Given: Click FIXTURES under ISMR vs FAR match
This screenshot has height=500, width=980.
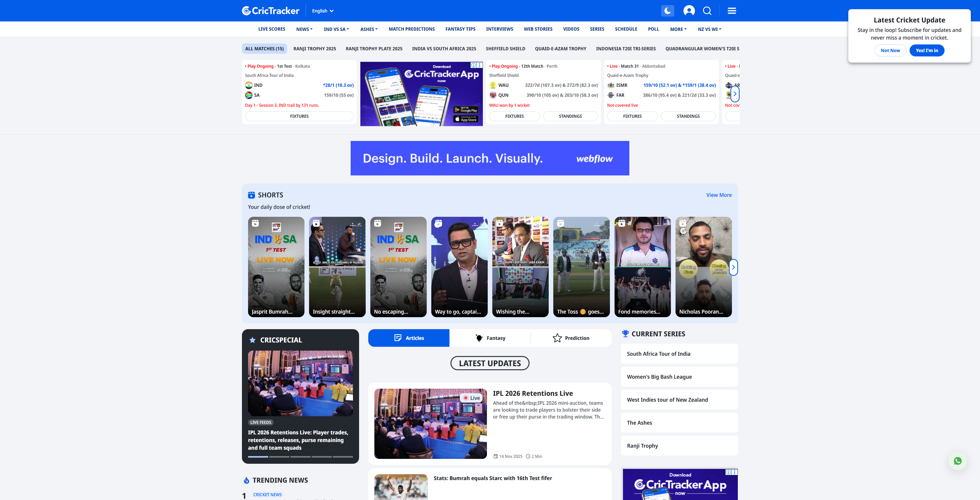Looking at the screenshot, I should click(632, 116).
